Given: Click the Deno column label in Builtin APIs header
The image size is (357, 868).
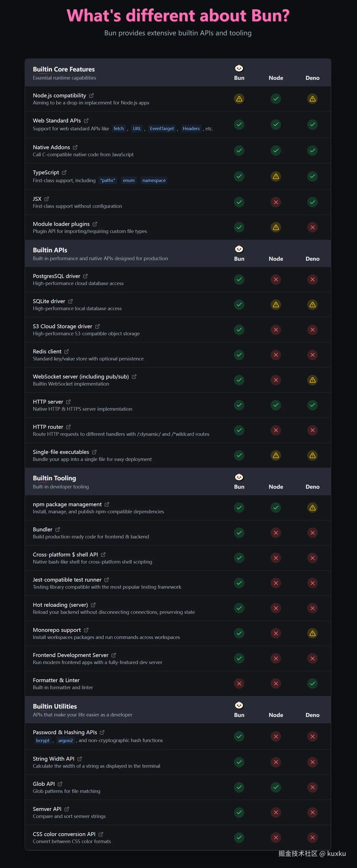Looking at the screenshot, I should tap(312, 259).
